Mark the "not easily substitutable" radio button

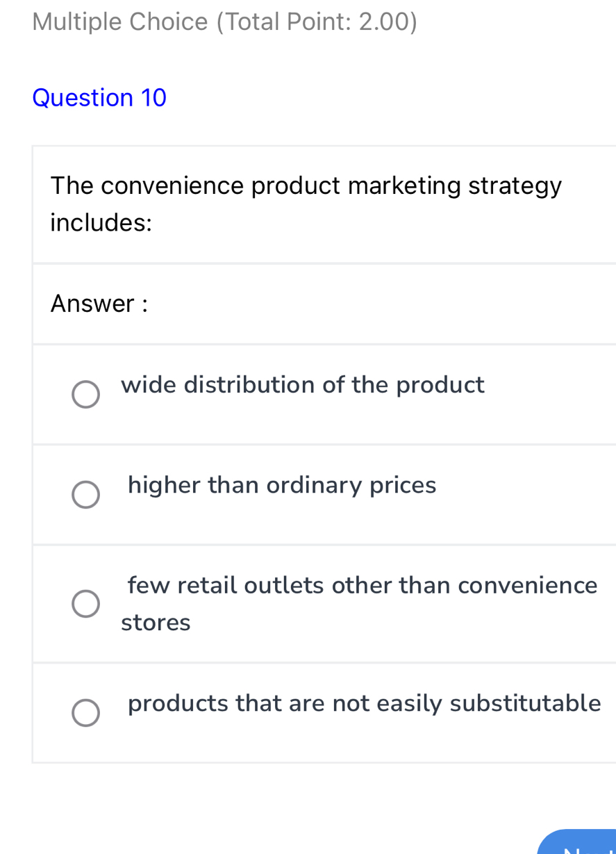click(86, 713)
